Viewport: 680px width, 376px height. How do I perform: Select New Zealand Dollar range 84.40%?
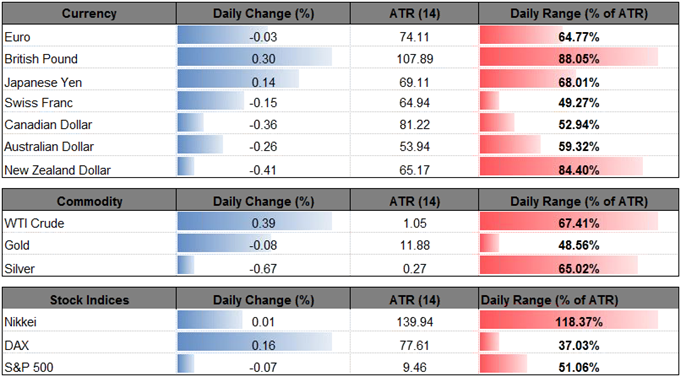click(579, 170)
